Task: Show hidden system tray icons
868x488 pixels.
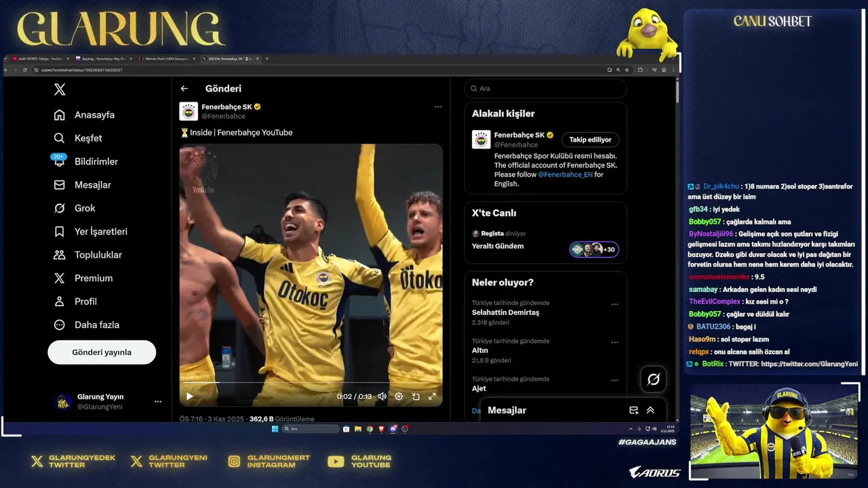Action: tap(631, 429)
